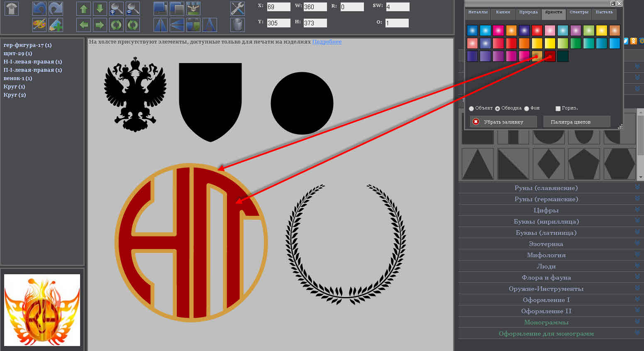Click the blue outlined triangle icon
Screen dimensions: 644x351
(x=210, y=25)
